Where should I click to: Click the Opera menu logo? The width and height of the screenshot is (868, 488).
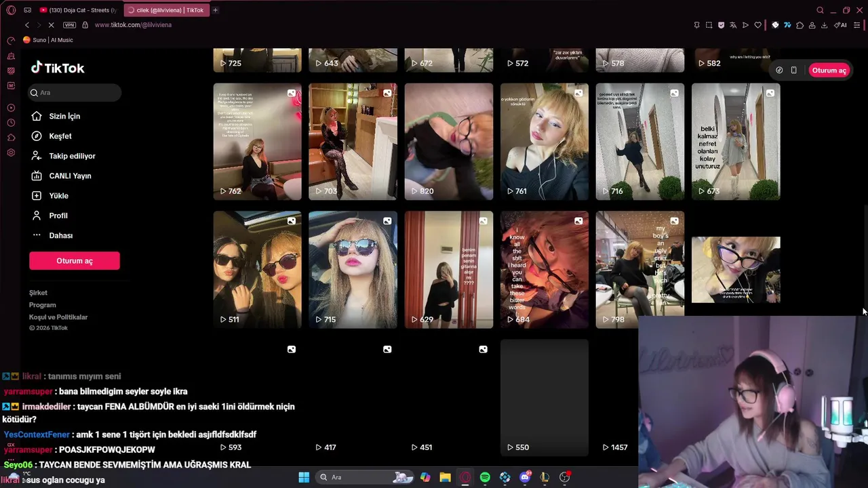[x=11, y=10]
